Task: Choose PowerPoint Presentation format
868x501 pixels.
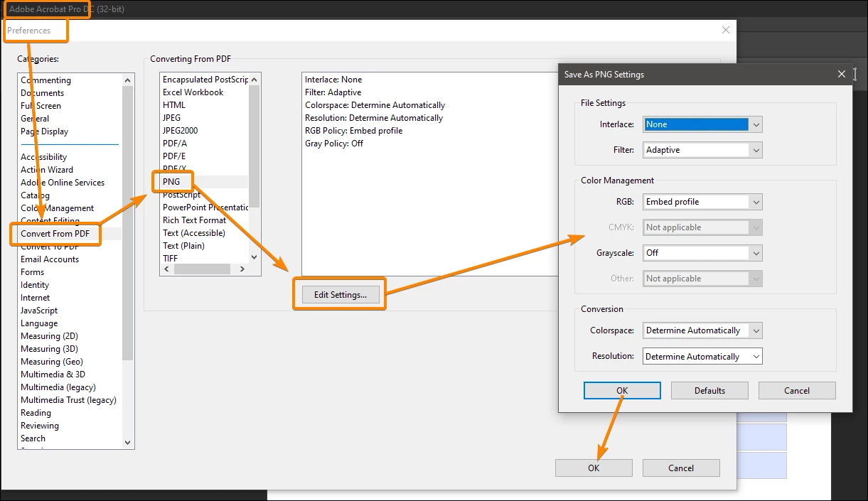Action: click(205, 208)
